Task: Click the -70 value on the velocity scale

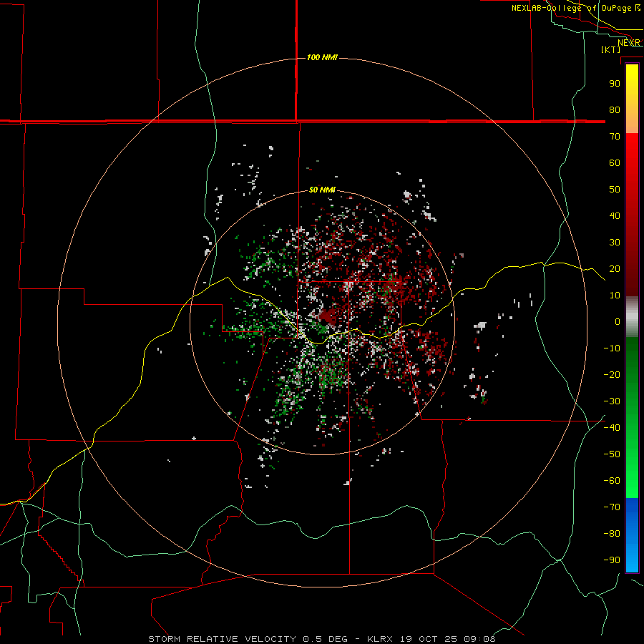Action: (612, 507)
